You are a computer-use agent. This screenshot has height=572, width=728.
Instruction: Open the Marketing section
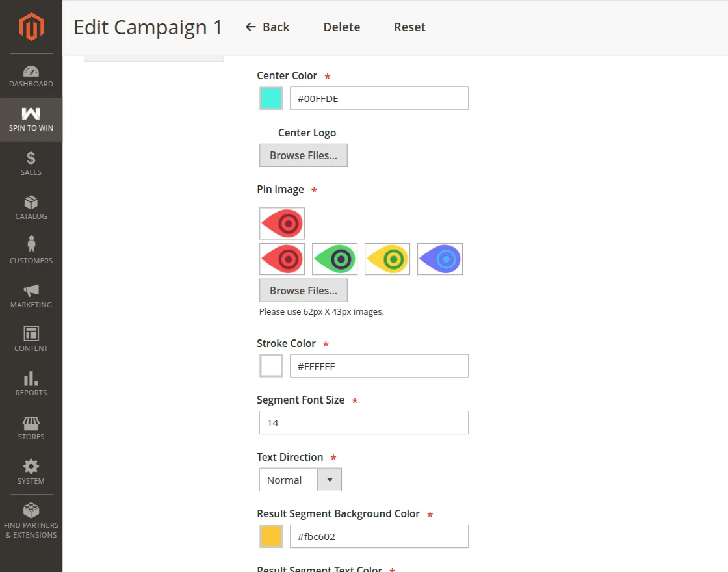pyautogui.click(x=31, y=294)
